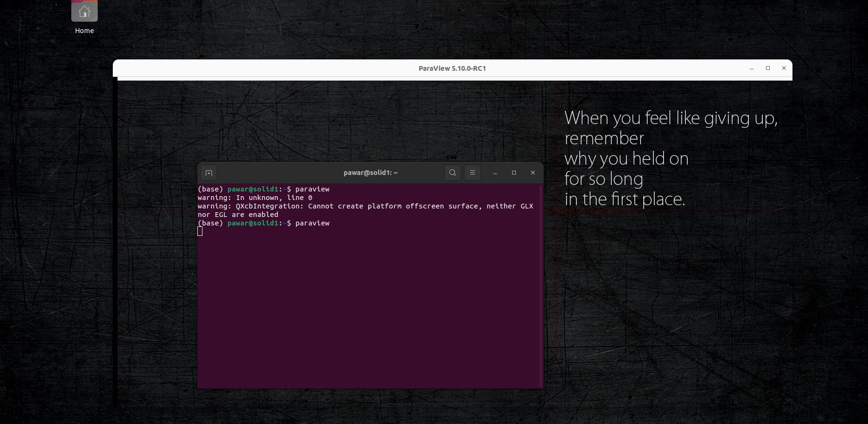Open the terminal search icon
Image resolution: width=868 pixels, height=424 pixels.
[452, 173]
